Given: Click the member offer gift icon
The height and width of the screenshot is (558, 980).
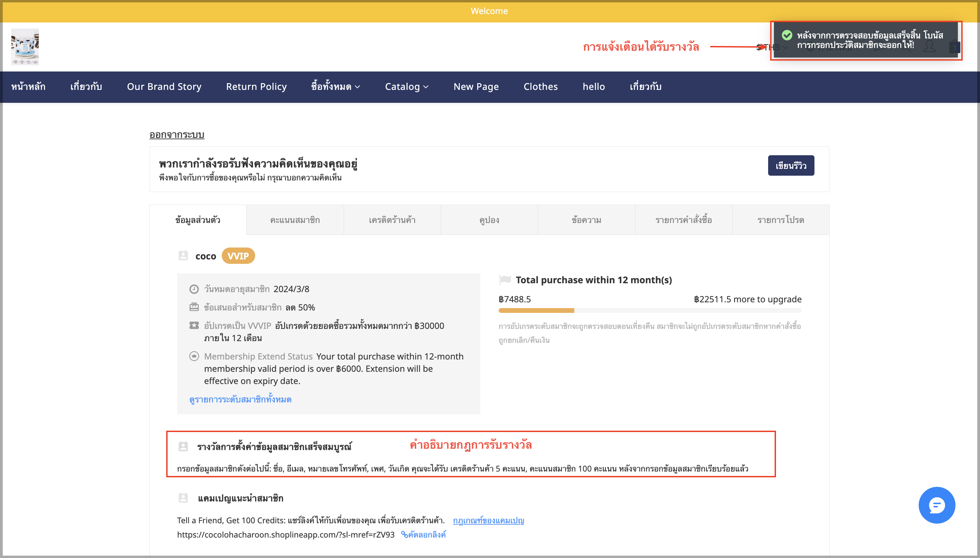Looking at the screenshot, I should pyautogui.click(x=194, y=307).
